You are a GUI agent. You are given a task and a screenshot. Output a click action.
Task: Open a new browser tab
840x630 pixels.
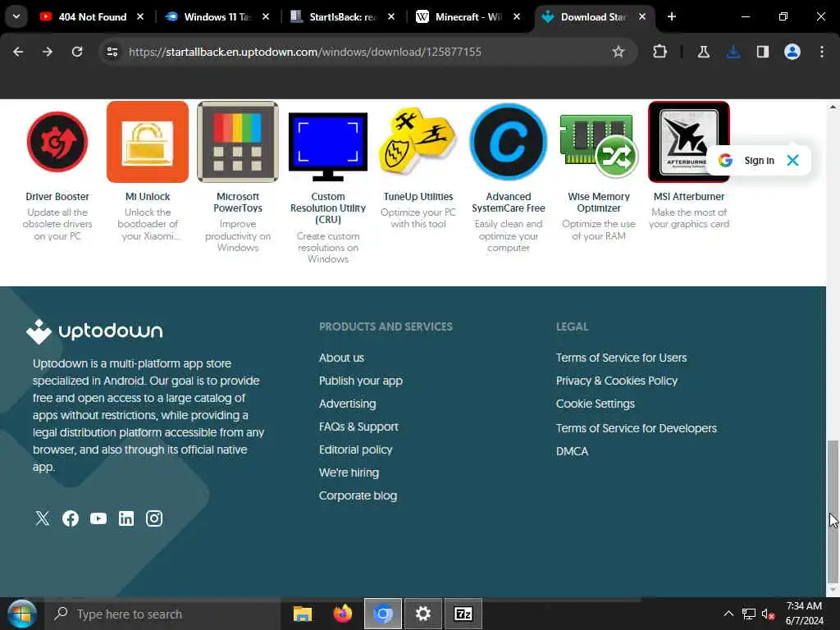click(672, 16)
